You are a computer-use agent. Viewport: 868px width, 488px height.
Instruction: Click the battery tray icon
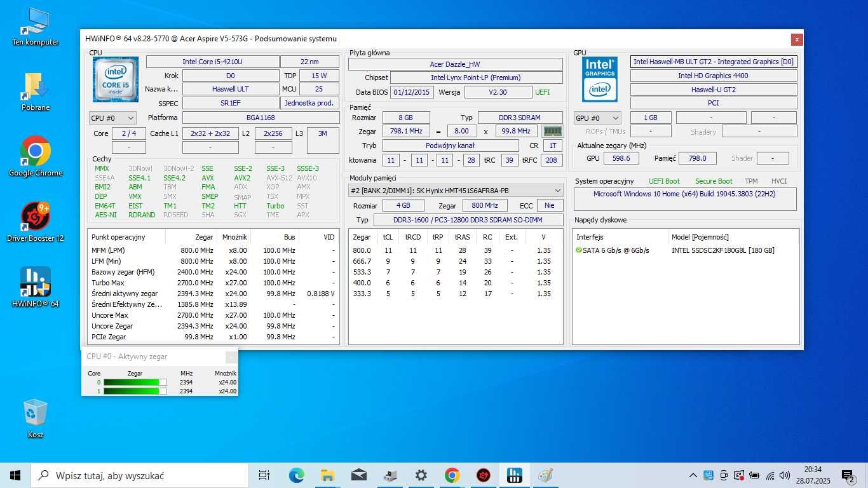pyautogui.click(x=754, y=475)
